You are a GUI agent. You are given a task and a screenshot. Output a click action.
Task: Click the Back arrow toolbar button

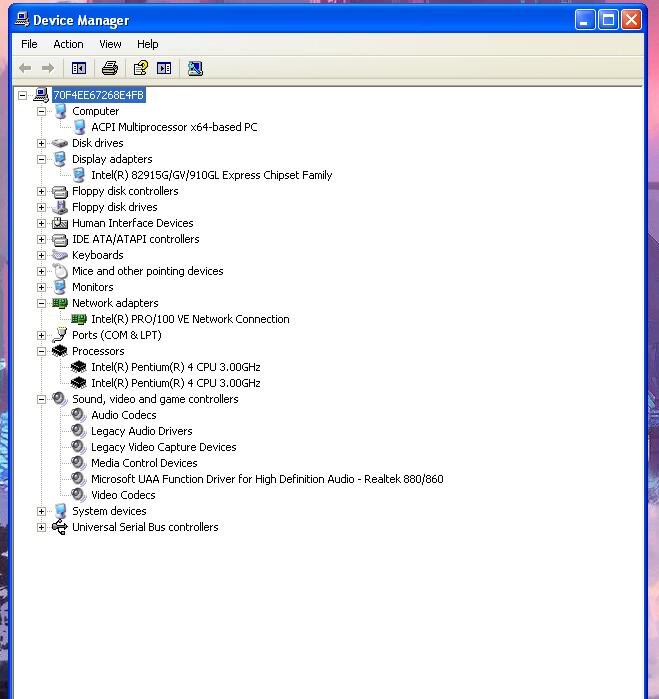point(25,68)
